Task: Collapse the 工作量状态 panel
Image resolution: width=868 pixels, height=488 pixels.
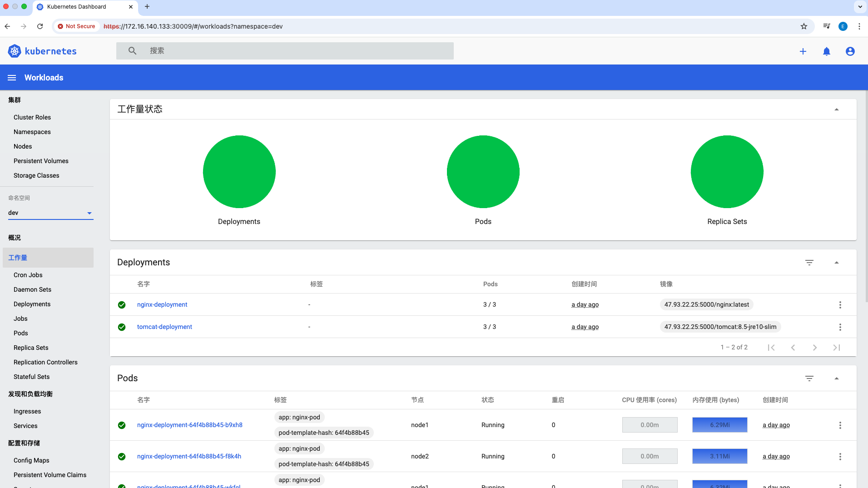Action: (x=837, y=110)
